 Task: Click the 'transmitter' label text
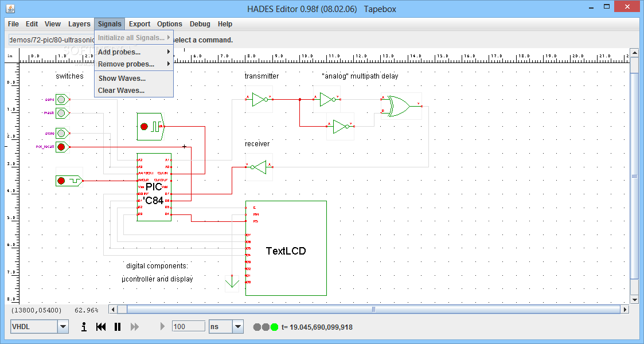[x=261, y=76]
